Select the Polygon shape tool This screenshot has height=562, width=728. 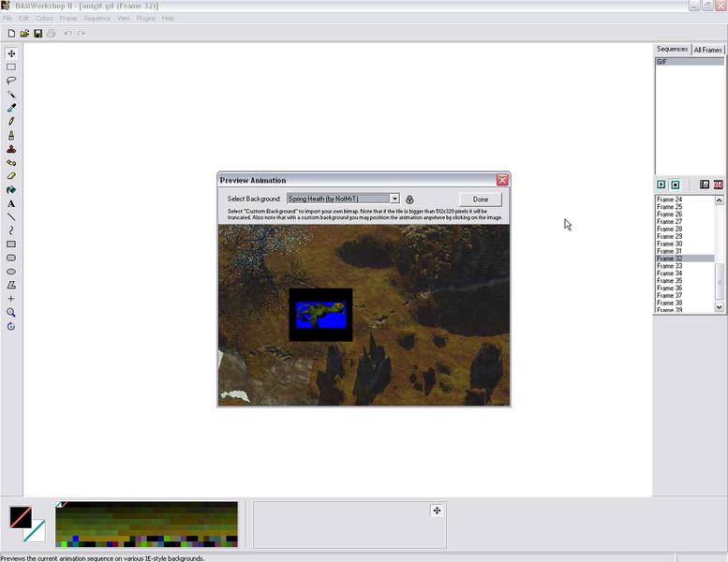click(11, 285)
